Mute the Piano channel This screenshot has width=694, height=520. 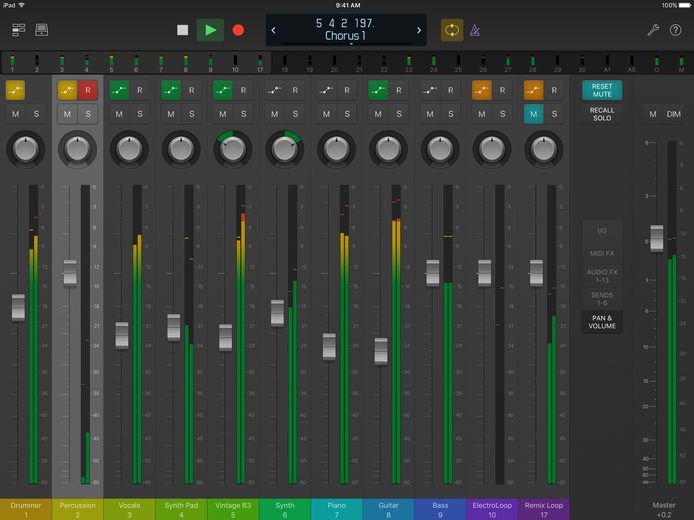(326, 114)
